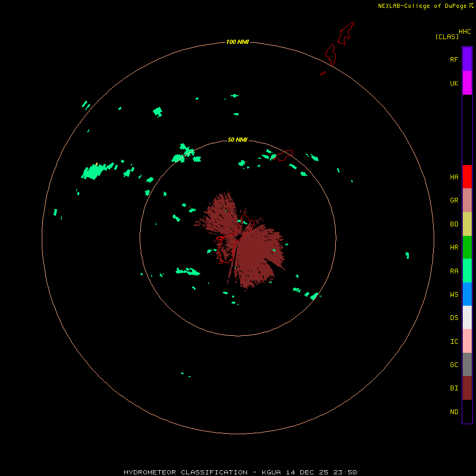The image size is (476, 476).
Task: Select the GC gray legend swatch
Action: (467, 364)
